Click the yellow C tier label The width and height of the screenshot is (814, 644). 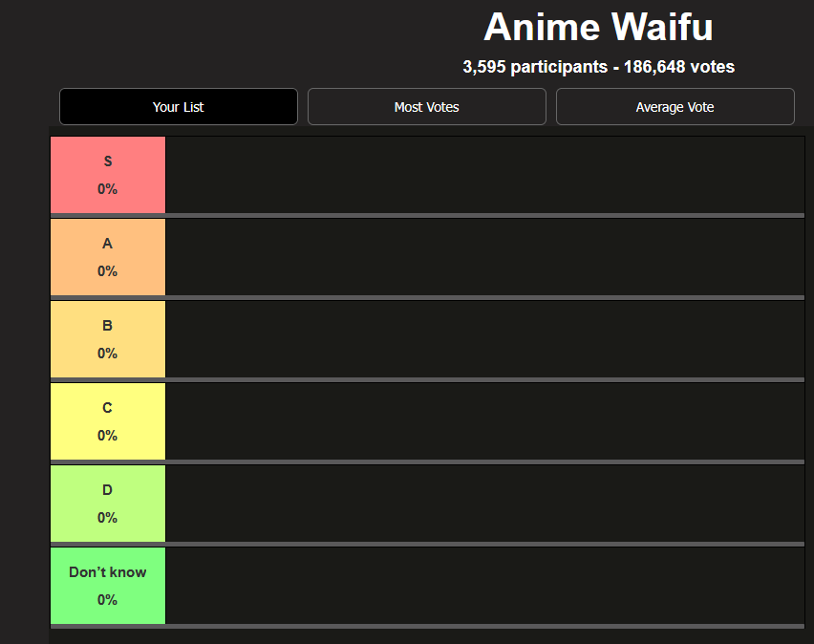click(108, 421)
